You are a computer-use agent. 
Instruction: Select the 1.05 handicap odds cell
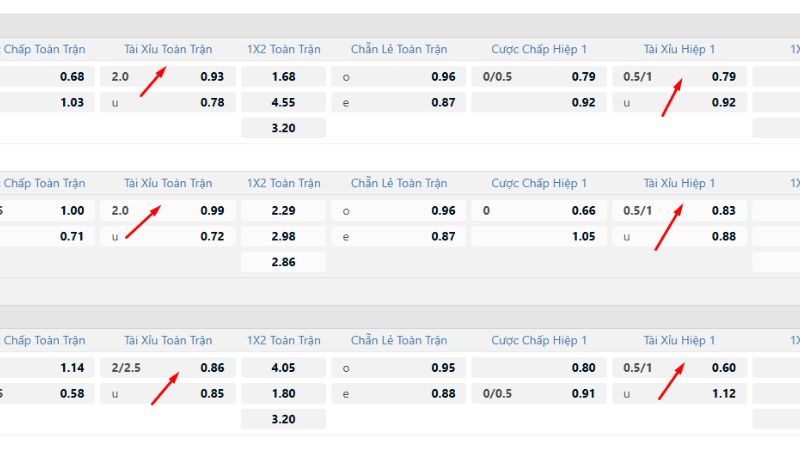click(583, 236)
